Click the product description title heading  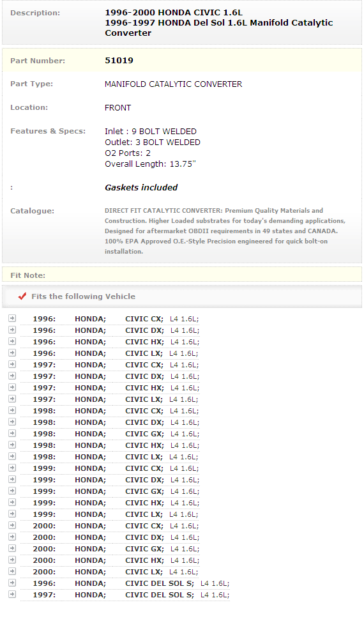point(219,22)
